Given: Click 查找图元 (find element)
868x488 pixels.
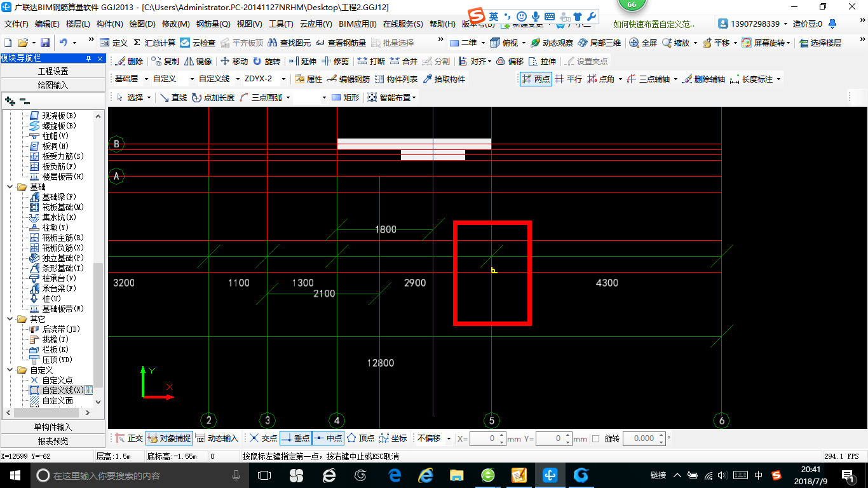Looking at the screenshot, I should click(x=289, y=43).
